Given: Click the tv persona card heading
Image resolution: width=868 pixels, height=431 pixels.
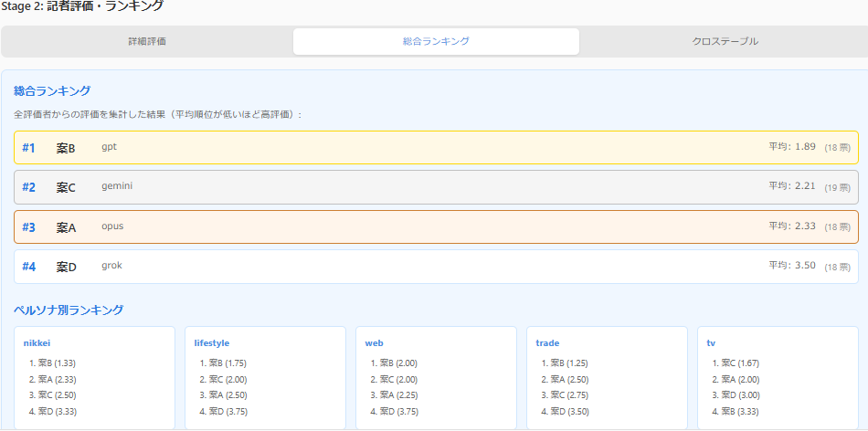Looking at the screenshot, I should [x=711, y=343].
